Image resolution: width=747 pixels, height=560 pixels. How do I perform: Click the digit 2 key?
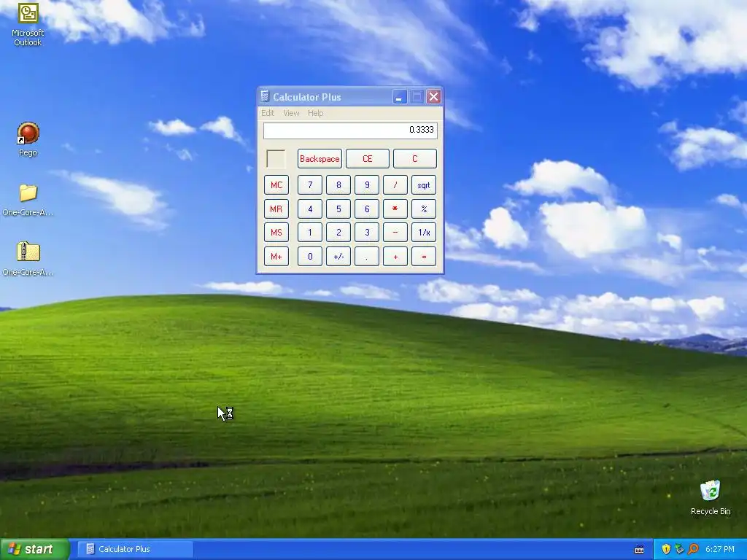click(338, 233)
